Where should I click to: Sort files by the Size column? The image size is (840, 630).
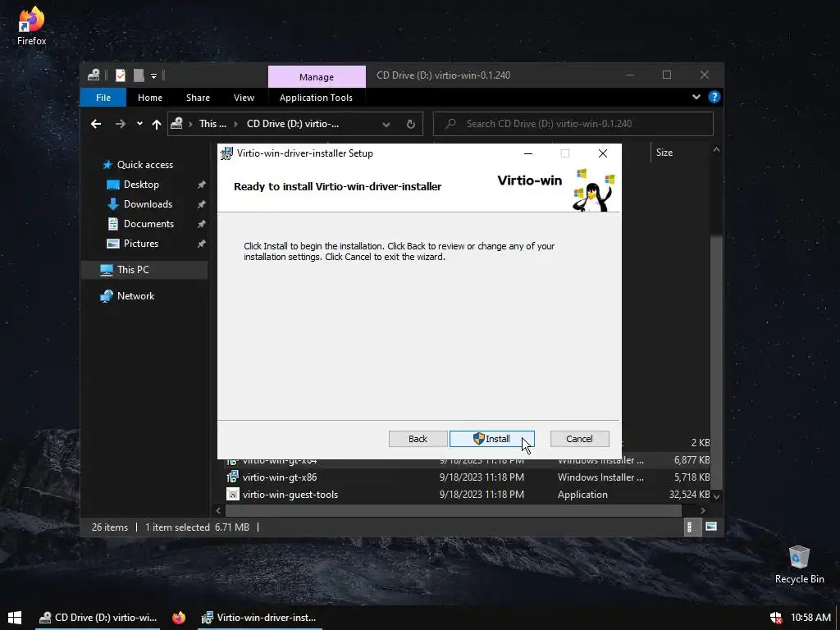click(664, 153)
